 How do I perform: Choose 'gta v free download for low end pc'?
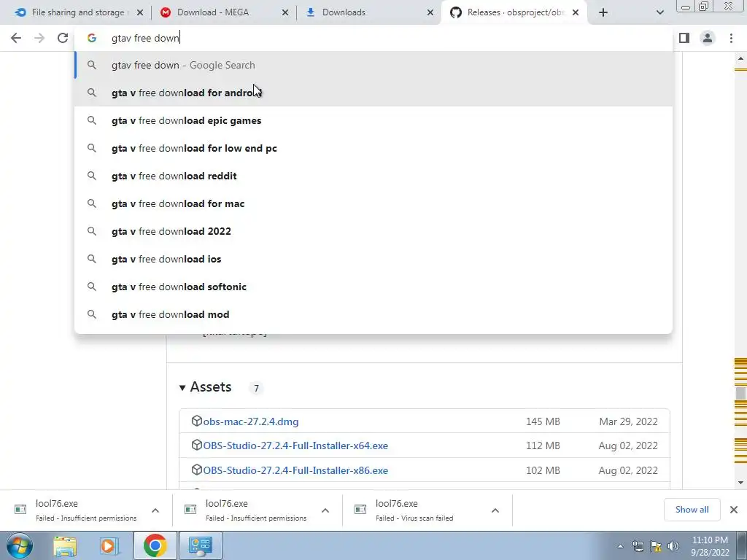374,148
